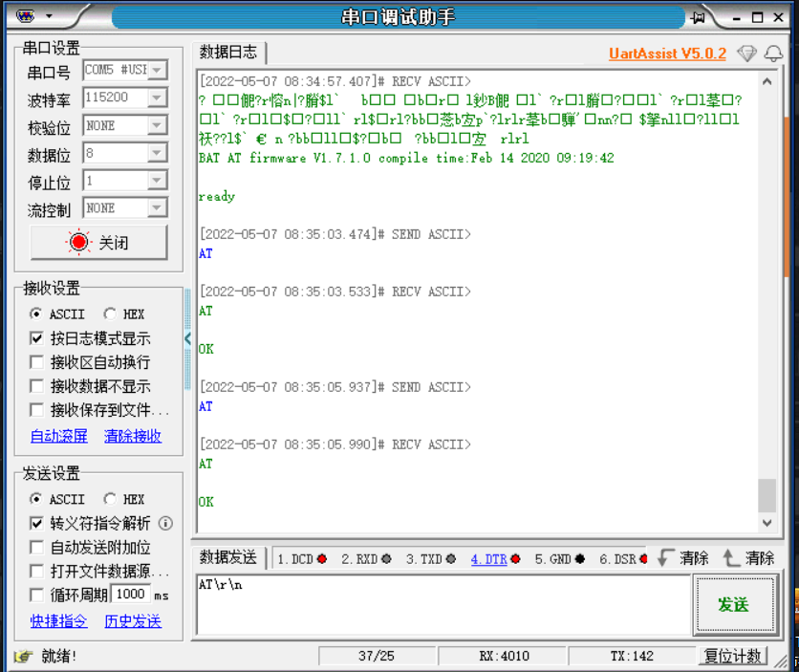The image size is (799, 672).
Task: Open the application logo menu in the title bar
Action: 25,16
